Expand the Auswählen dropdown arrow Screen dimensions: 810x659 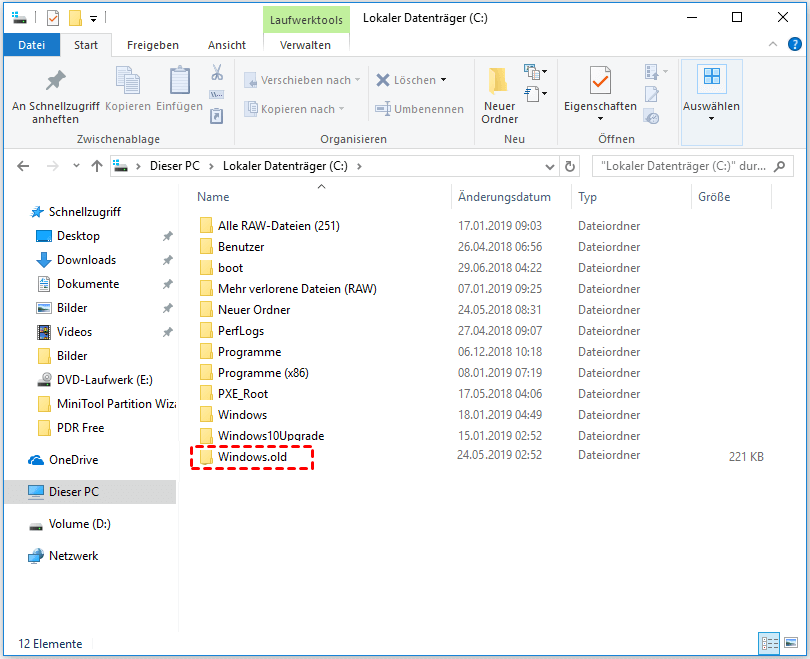pyautogui.click(x=711, y=119)
